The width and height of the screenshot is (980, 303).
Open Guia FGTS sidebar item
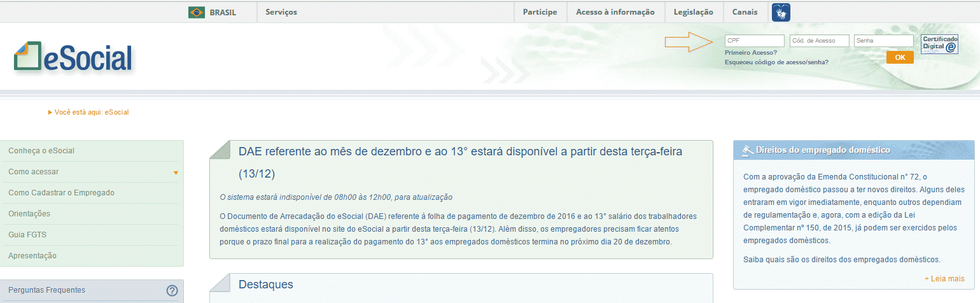click(x=92, y=235)
